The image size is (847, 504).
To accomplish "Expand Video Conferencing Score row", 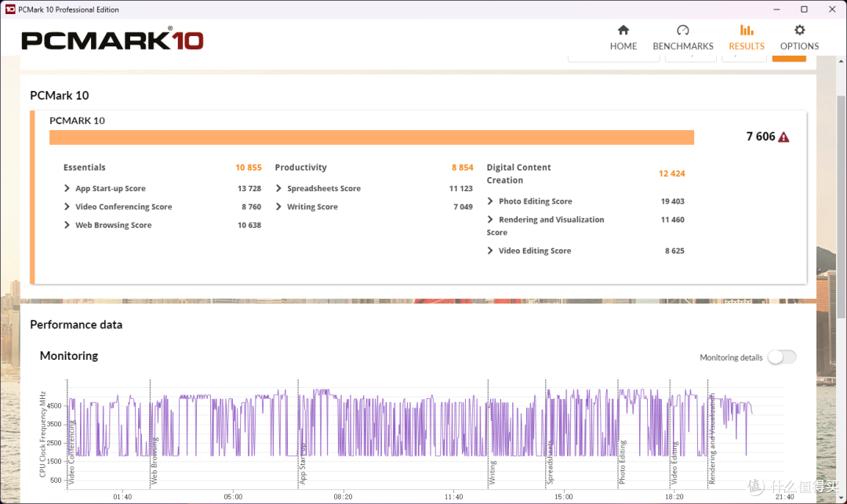I will [x=67, y=207].
